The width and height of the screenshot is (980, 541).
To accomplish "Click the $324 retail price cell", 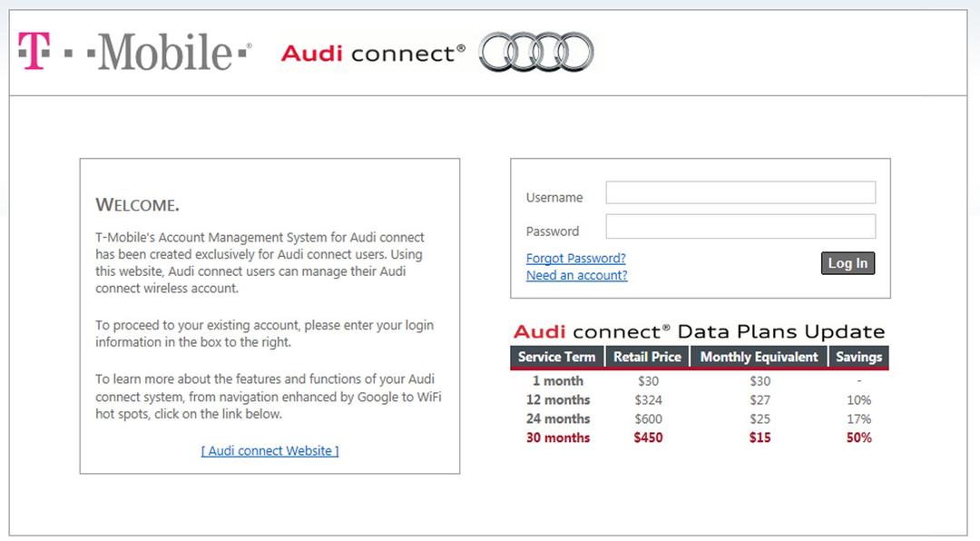I will [648, 400].
